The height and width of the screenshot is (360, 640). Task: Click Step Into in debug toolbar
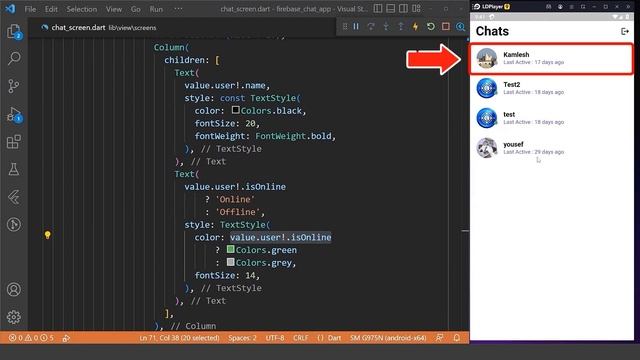(x=386, y=27)
